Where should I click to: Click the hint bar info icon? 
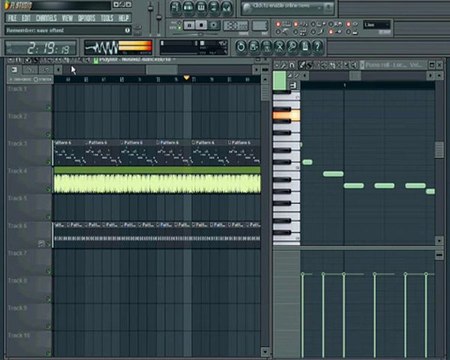click(127, 30)
